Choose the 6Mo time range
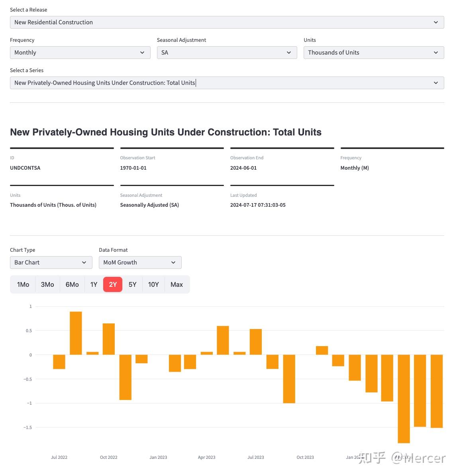This screenshot has height=476, width=457. [72, 284]
